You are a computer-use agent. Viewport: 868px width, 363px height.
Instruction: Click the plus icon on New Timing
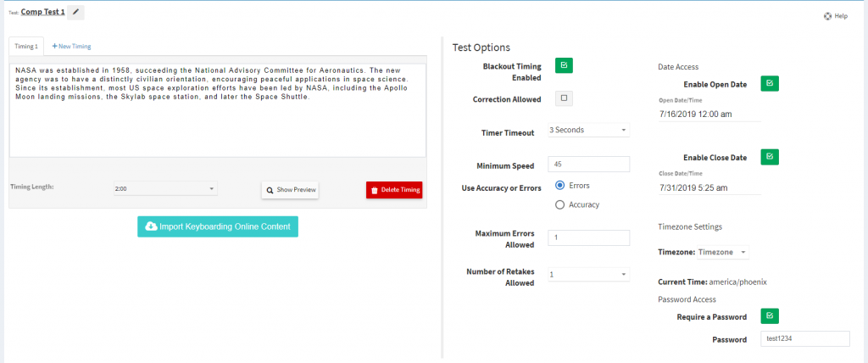[x=55, y=46]
